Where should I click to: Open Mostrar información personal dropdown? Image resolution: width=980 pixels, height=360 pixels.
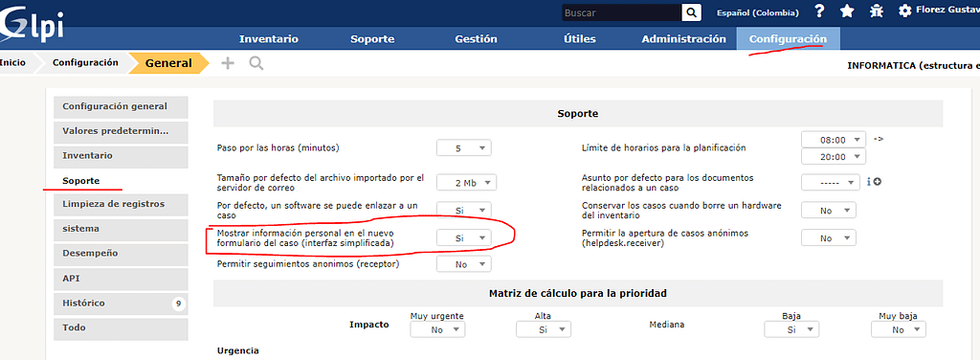pyautogui.click(x=464, y=238)
